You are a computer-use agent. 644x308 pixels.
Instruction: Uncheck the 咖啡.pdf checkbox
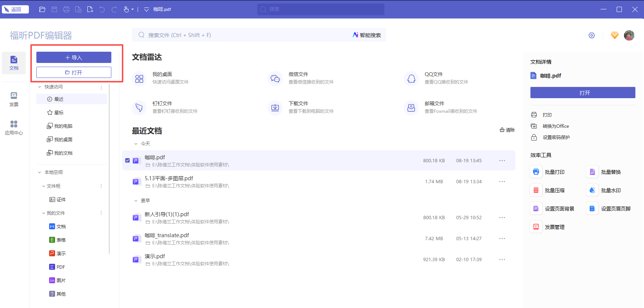[127, 160]
